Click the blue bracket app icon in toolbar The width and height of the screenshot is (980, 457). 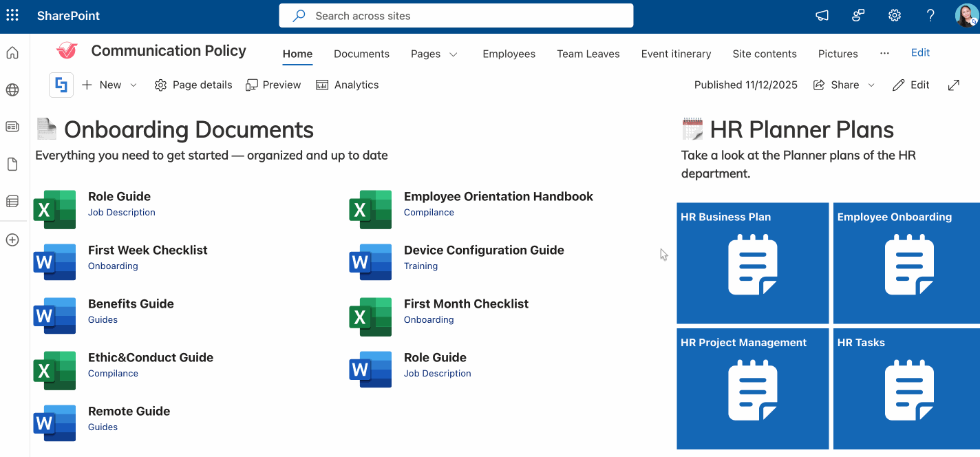61,85
